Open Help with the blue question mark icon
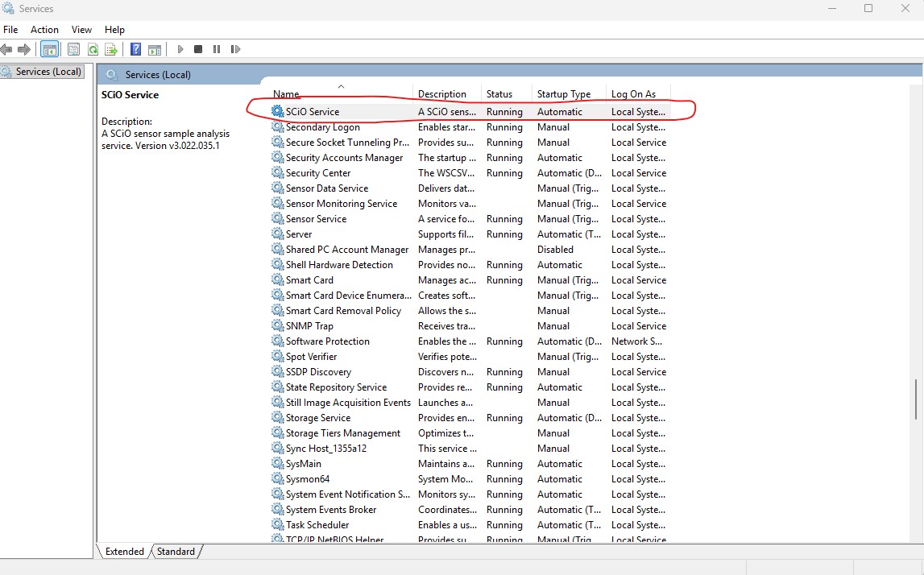The height and width of the screenshot is (575, 924). tap(135, 49)
